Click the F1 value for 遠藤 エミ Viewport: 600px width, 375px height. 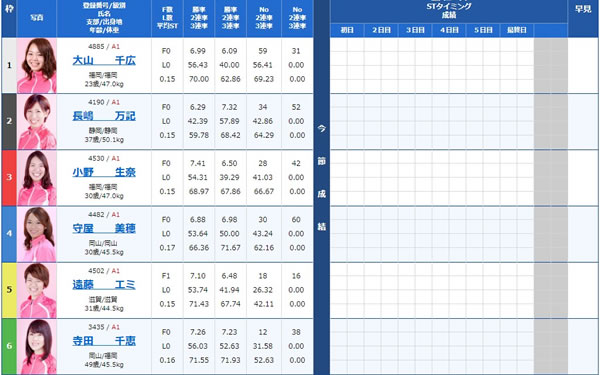166,276
